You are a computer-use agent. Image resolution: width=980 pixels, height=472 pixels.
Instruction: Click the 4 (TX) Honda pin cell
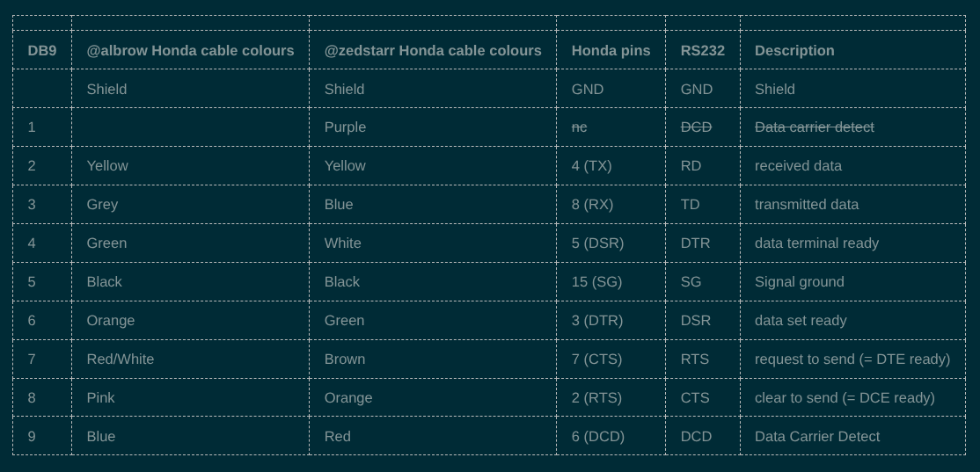(x=591, y=165)
